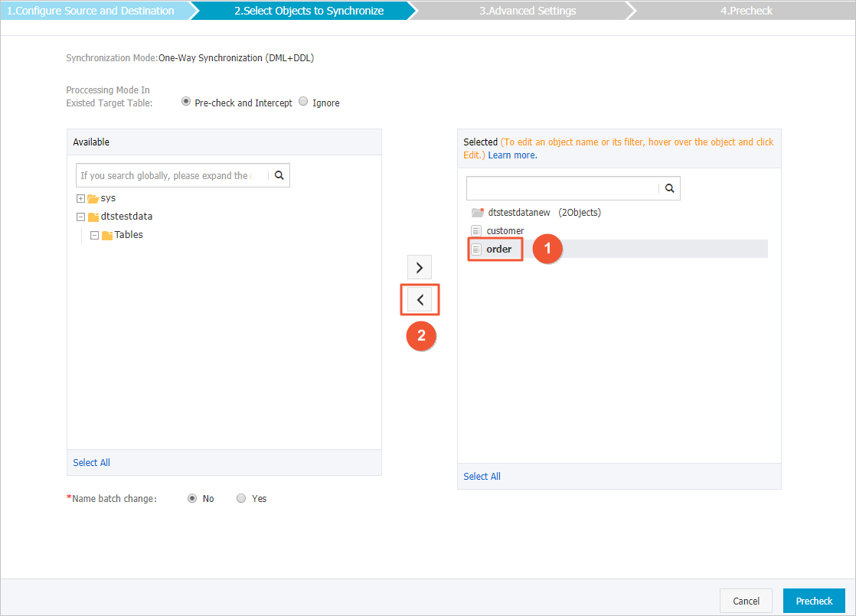Click the search magnifier in the Available panel
Image resolution: width=856 pixels, height=616 pixels.
(x=279, y=175)
